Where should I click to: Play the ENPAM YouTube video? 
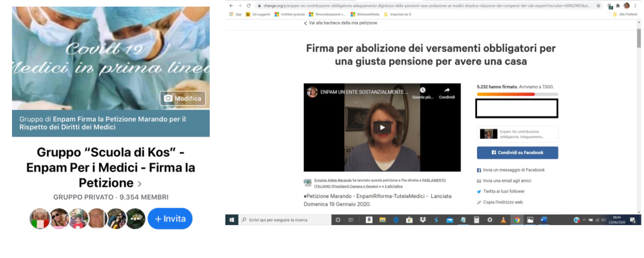382,127
